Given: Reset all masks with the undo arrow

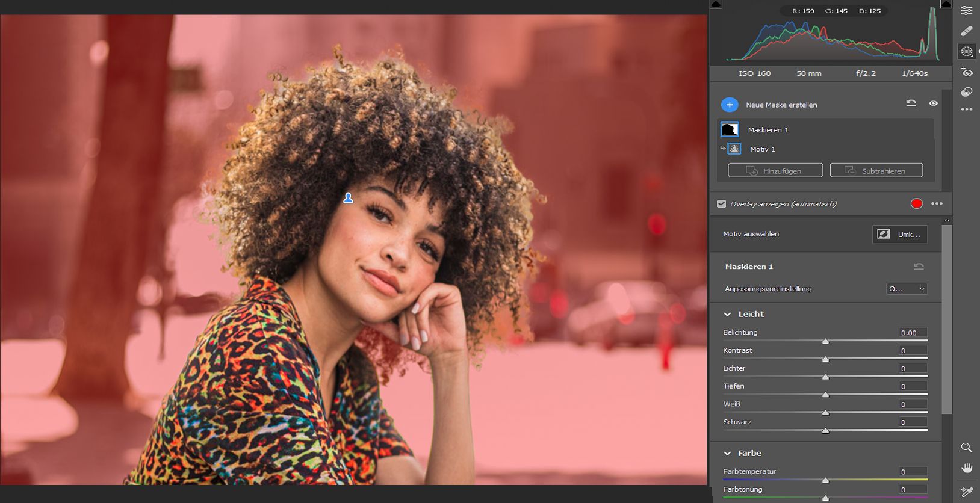Looking at the screenshot, I should 911,103.
